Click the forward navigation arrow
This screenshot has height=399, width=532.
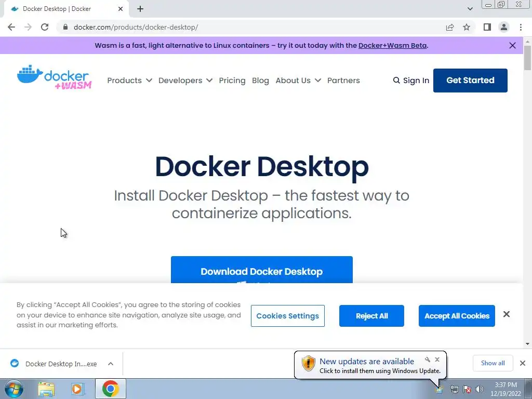(28, 27)
